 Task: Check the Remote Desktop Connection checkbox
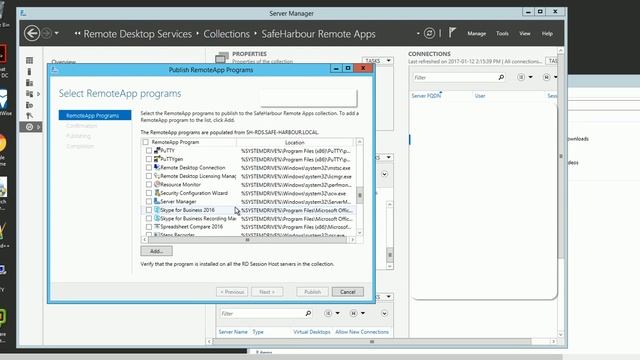tap(149, 167)
